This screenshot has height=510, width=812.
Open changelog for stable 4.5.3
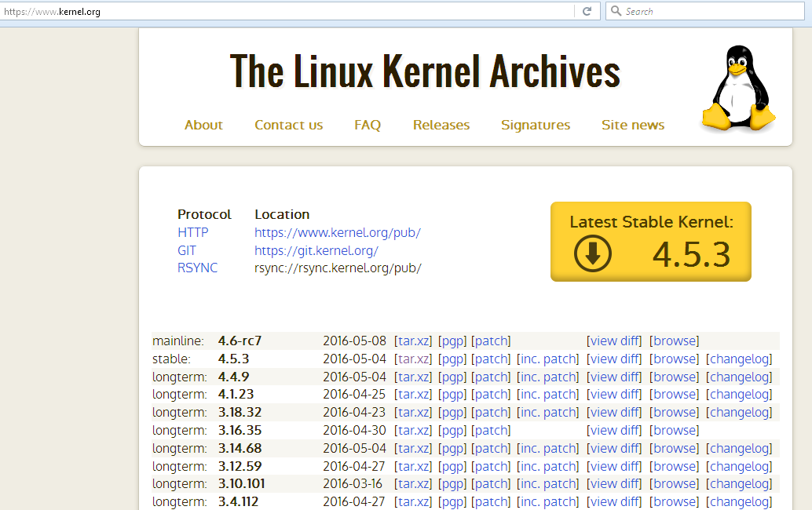pos(739,359)
